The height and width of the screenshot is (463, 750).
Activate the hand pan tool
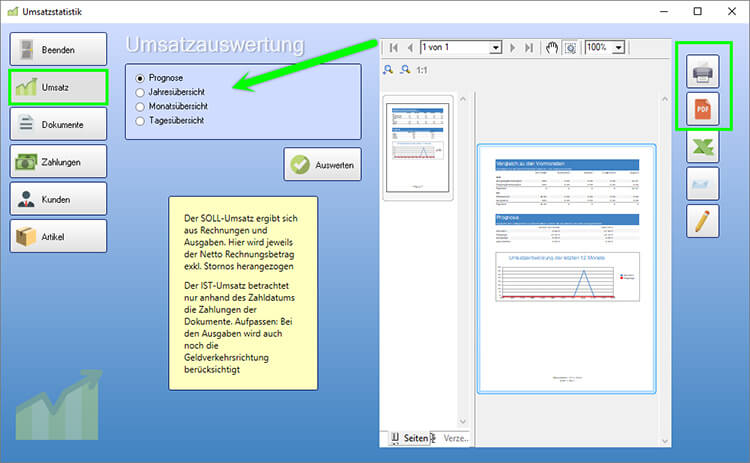coord(552,47)
